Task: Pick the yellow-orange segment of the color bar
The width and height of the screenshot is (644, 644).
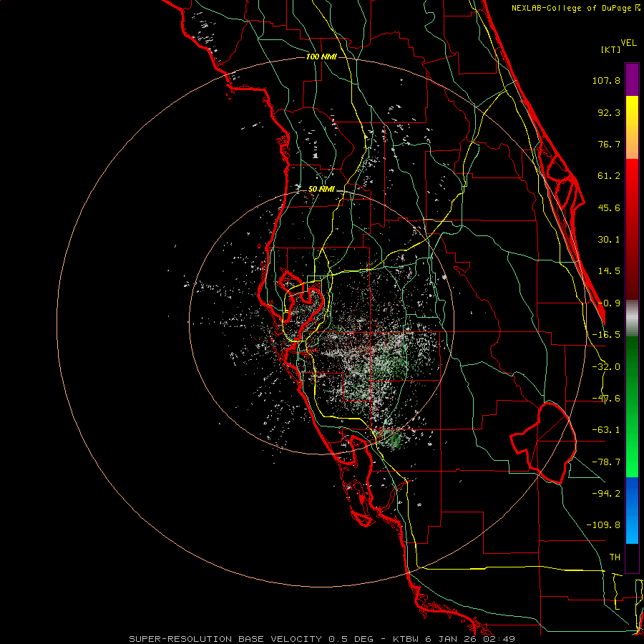Action: click(632, 127)
